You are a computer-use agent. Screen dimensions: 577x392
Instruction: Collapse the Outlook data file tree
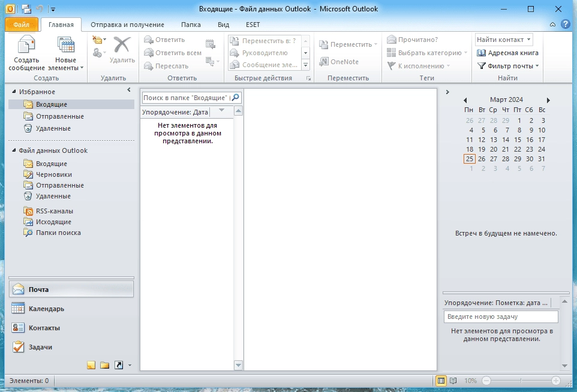pos(14,150)
